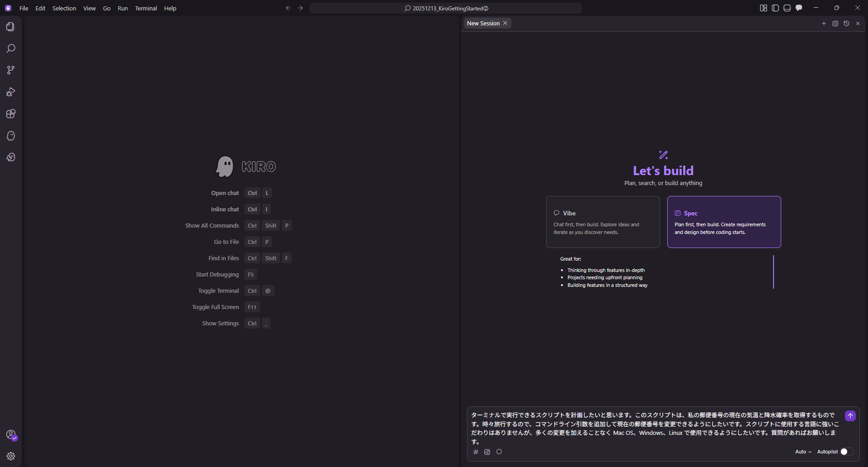Choose the Spec mode card
This screenshot has height=467, width=868.
(724, 222)
